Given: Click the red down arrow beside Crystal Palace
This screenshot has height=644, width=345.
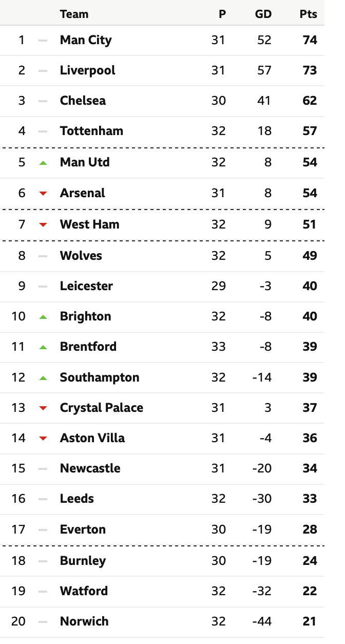Looking at the screenshot, I should tap(43, 408).
